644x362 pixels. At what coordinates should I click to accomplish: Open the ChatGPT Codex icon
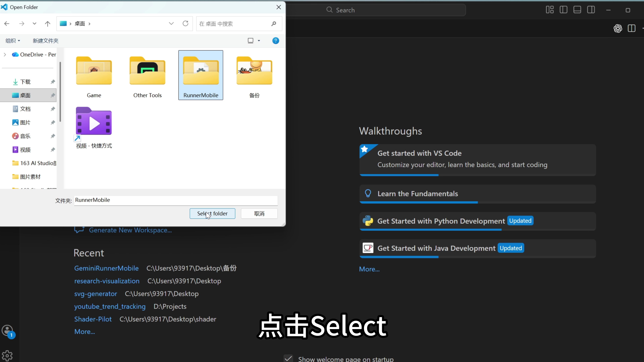(x=618, y=28)
